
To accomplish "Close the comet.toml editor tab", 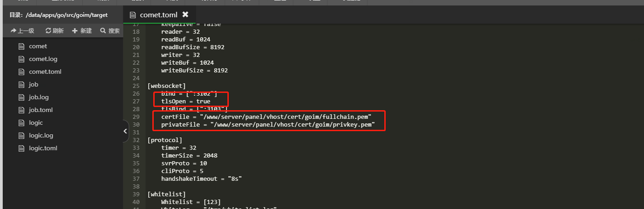I will (x=185, y=15).
